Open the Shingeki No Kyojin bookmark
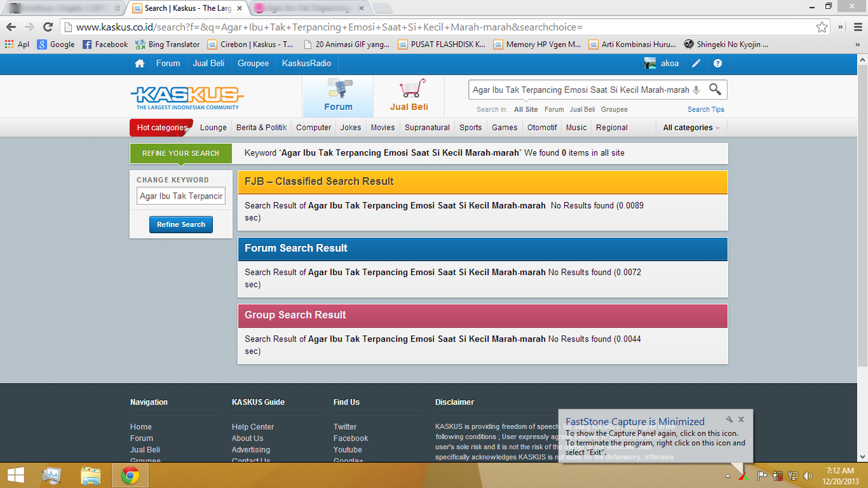This screenshot has width=868, height=488. 726,44
